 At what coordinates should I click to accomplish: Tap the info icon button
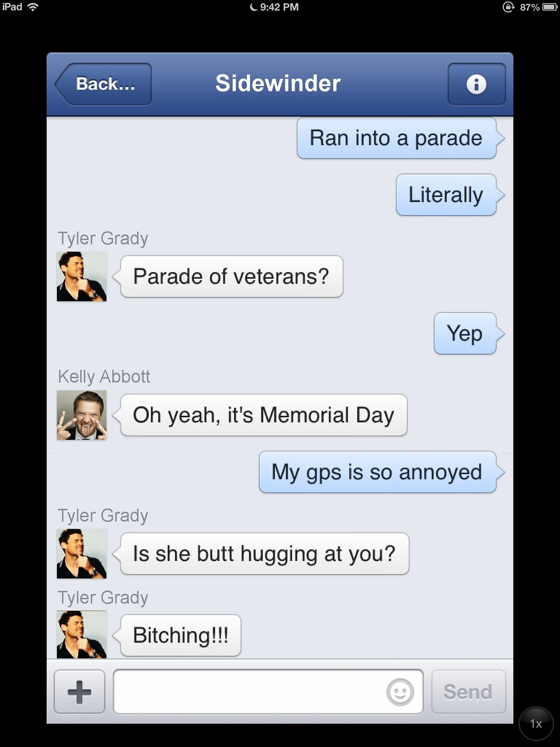(476, 84)
